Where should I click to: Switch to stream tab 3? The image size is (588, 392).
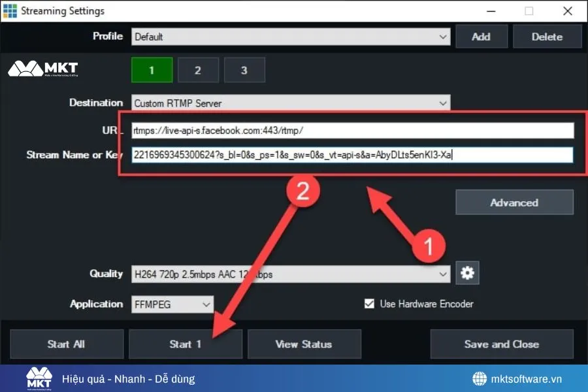244,70
